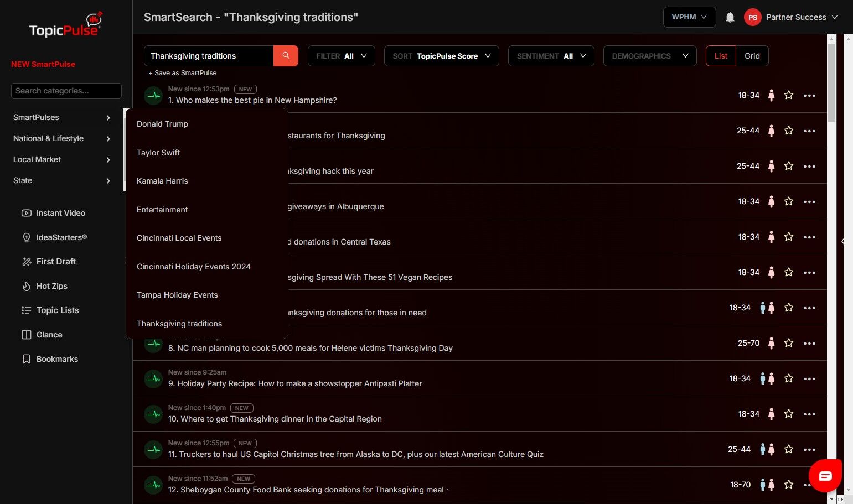Open Instant Video from the sidebar
Screen dimensions: 853x504
pos(60,213)
